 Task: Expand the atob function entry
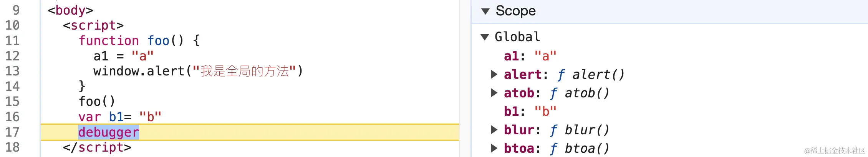pos(494,93)
